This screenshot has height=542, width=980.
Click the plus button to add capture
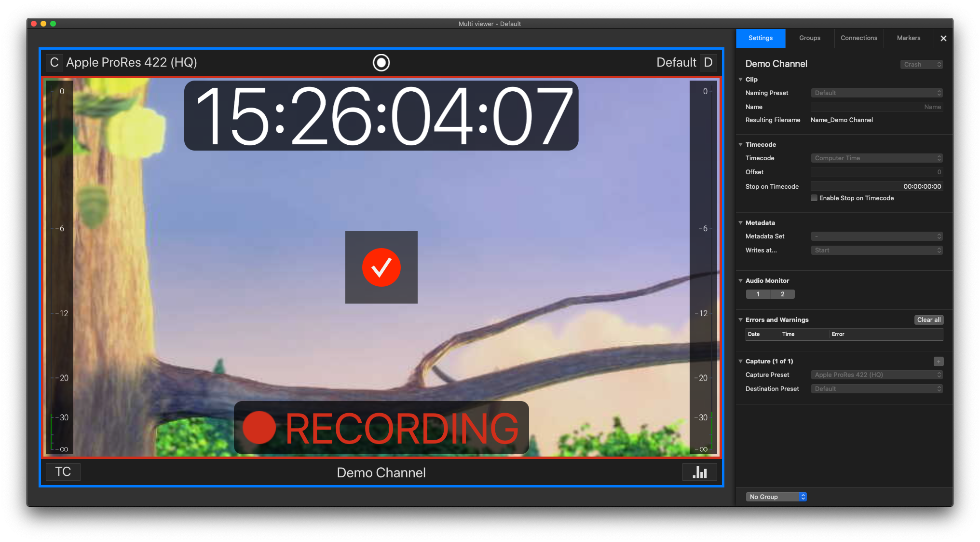(x=938, y=361)
